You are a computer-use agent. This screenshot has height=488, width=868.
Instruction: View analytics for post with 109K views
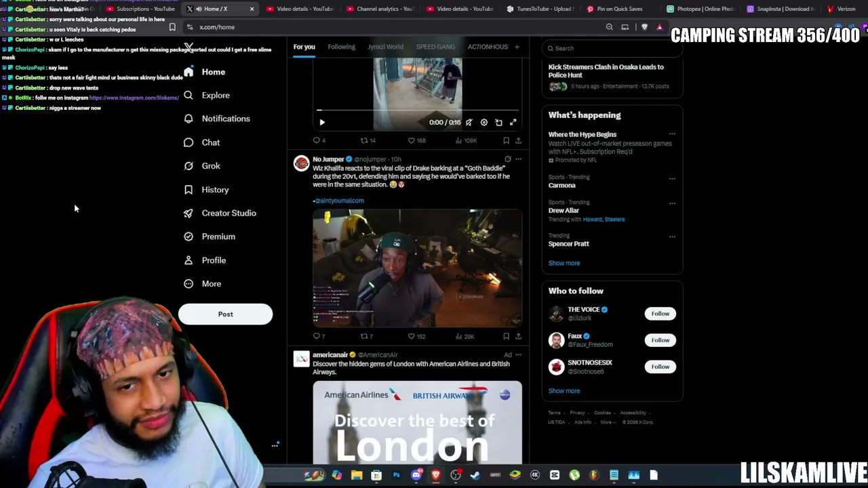(x=465, y=140)
